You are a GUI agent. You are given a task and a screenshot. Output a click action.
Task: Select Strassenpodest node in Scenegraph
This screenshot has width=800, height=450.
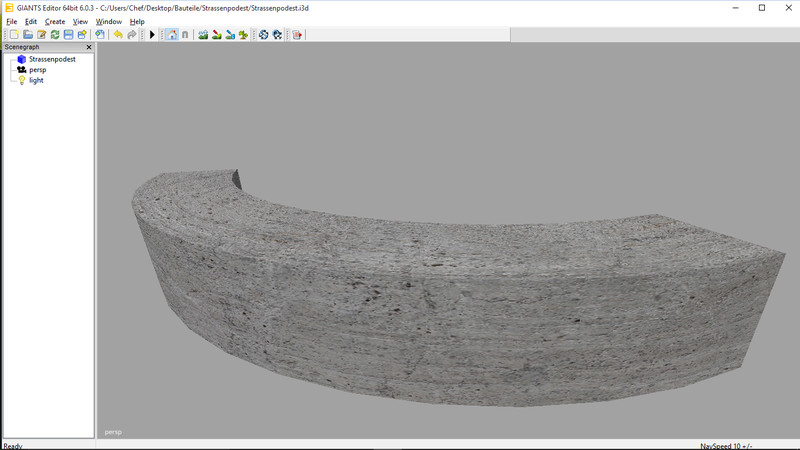tap(52, 59)
